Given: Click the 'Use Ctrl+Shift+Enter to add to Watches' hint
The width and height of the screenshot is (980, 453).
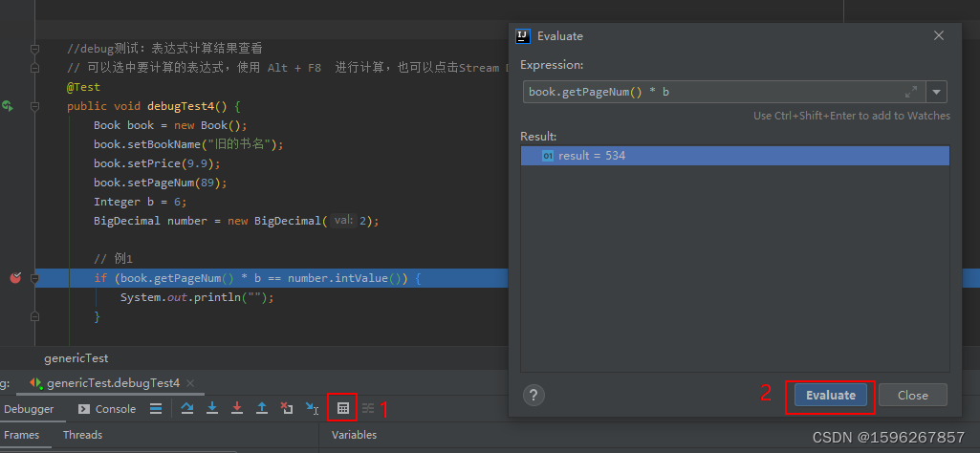Looking at the screenshot, I should (851, 116).
